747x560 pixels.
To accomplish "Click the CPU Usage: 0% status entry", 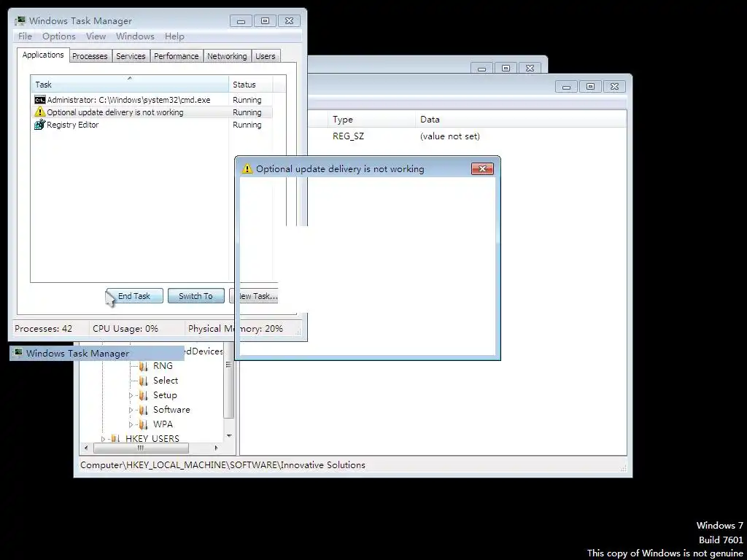I will coord(125,329).
